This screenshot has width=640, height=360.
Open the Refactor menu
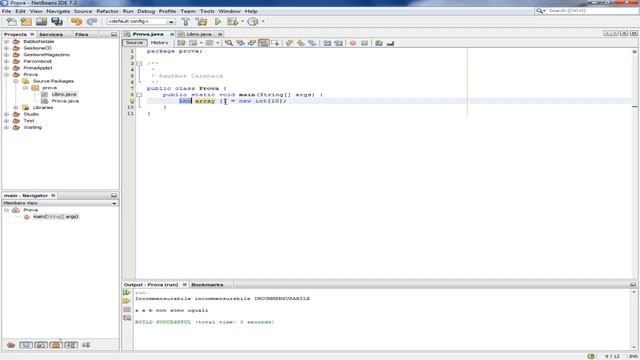(107, 11)
